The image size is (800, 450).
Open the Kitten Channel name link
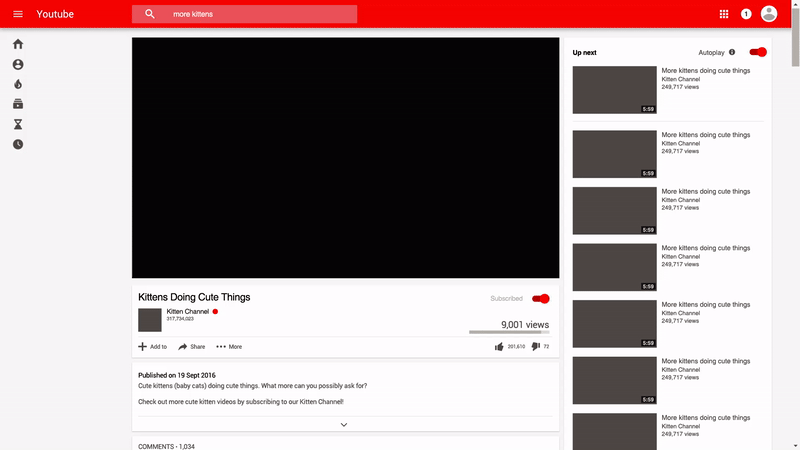coord(187,311)
